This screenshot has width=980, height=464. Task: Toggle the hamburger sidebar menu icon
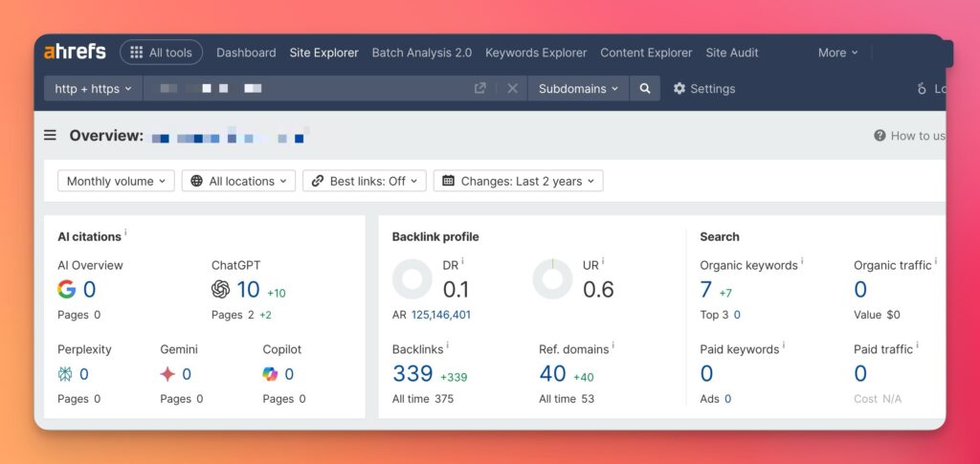pyautogui.click(x=51, y=135)
